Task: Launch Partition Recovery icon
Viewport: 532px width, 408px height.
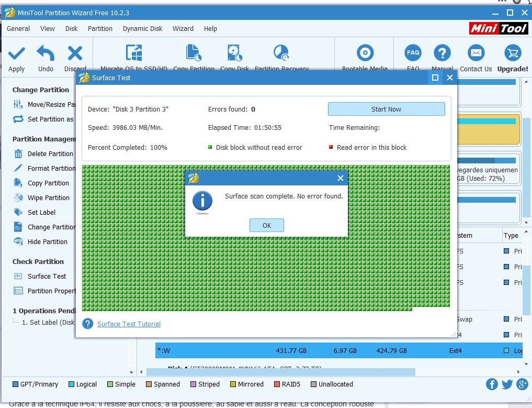Action: pyautogui.click(x=281, y=53)
